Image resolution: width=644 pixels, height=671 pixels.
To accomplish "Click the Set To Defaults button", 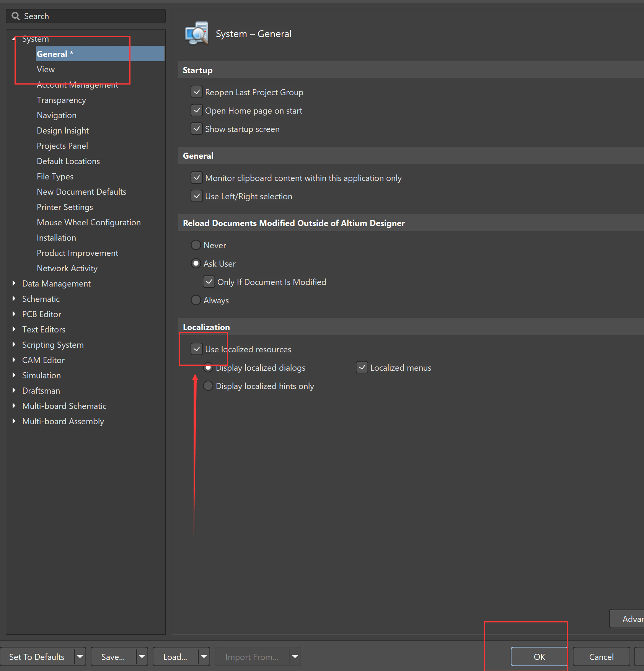I will 37,657.
